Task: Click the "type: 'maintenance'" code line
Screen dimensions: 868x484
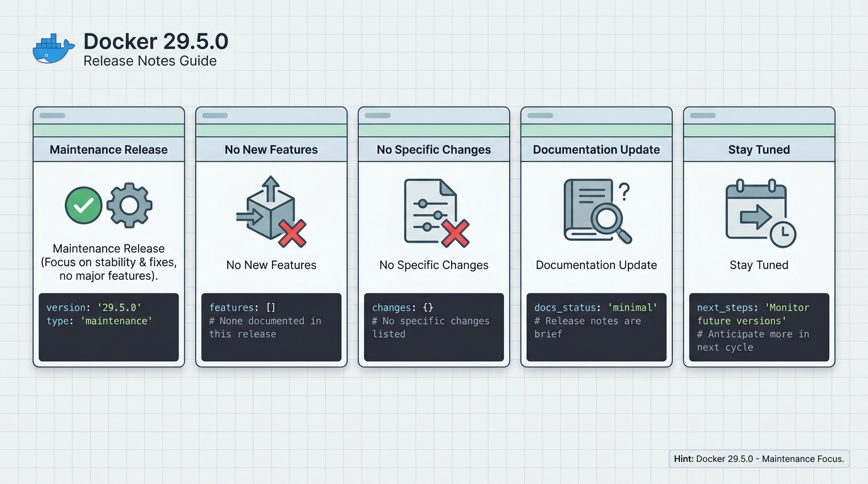Action: (99, 321)
